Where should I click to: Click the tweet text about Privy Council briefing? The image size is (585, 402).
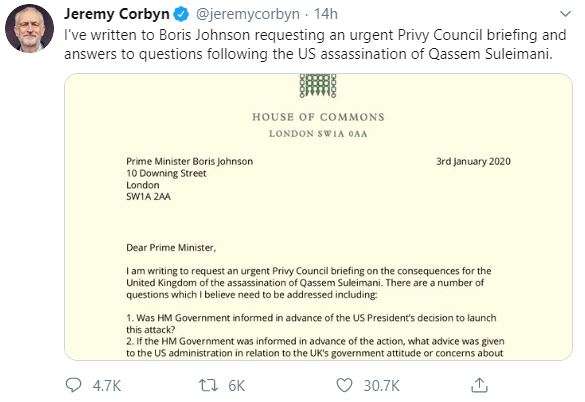point(315,44)
